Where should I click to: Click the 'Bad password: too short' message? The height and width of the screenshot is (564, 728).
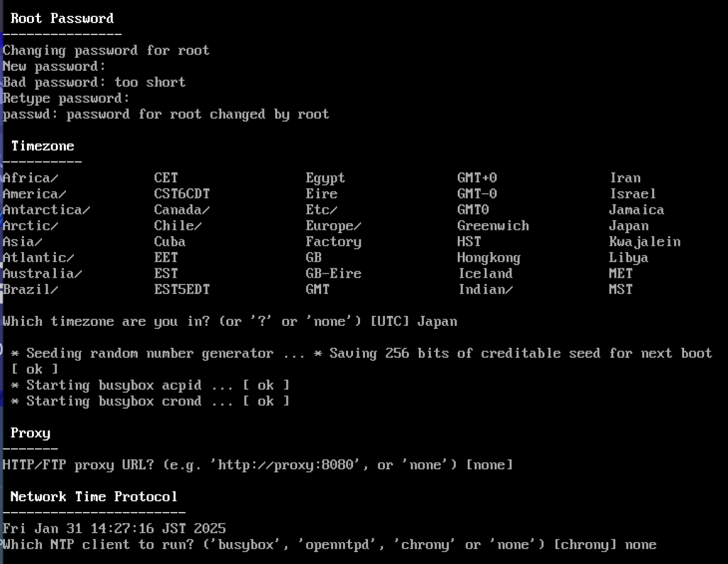94,82
